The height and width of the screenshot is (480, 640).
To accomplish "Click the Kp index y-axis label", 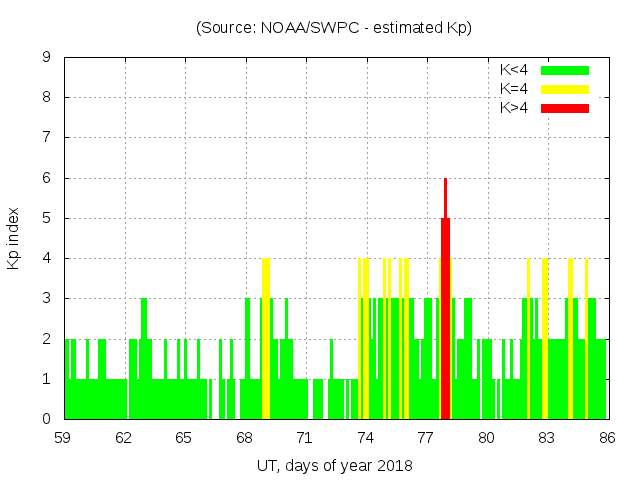I will (14, 239).
